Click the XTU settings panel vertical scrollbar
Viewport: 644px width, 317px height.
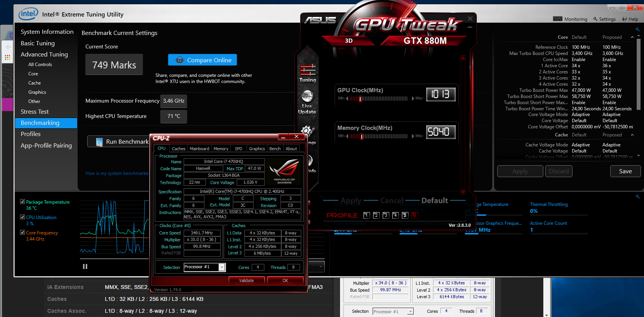pyautogui.click(x=639, y=74)
